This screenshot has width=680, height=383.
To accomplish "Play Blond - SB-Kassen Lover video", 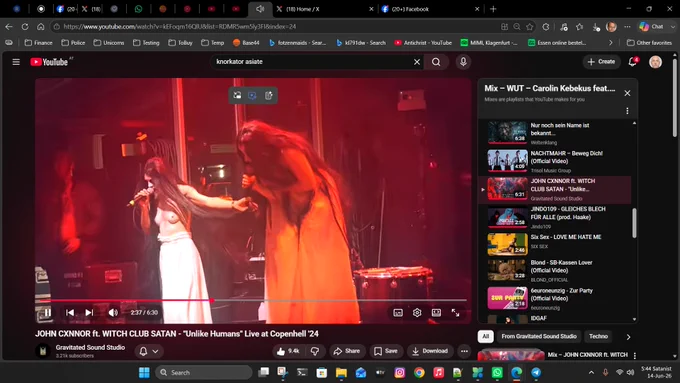I will click(x=555, y=270).
